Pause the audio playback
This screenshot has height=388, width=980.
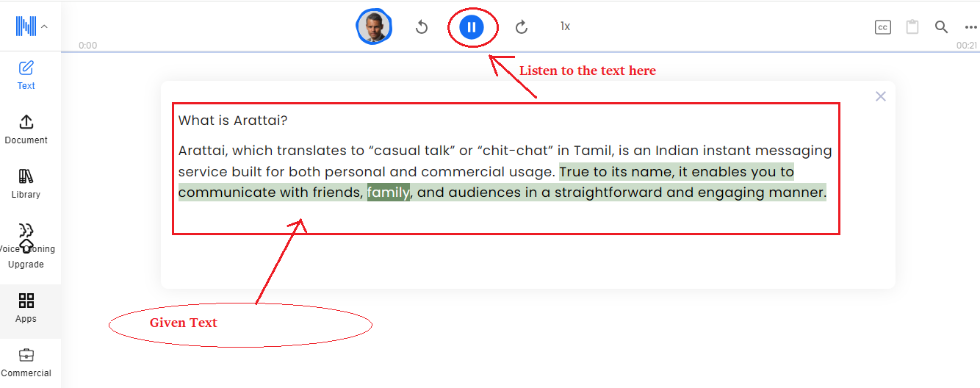(x=472, y=27)
